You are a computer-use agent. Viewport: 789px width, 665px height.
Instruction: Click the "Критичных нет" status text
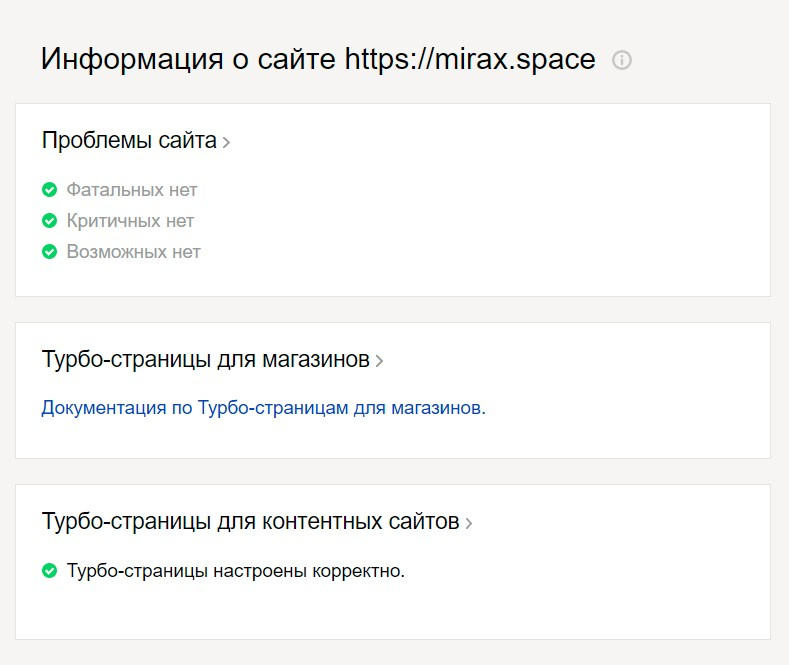coord(130,221)
